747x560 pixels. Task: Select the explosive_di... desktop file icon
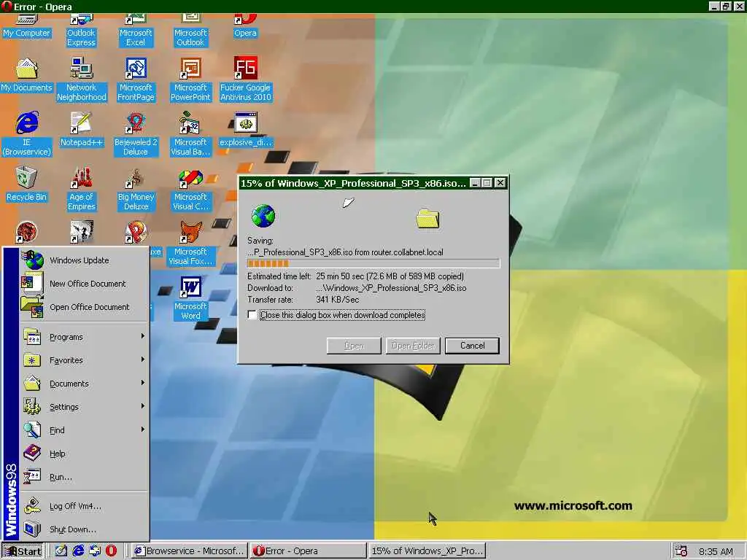245,130
